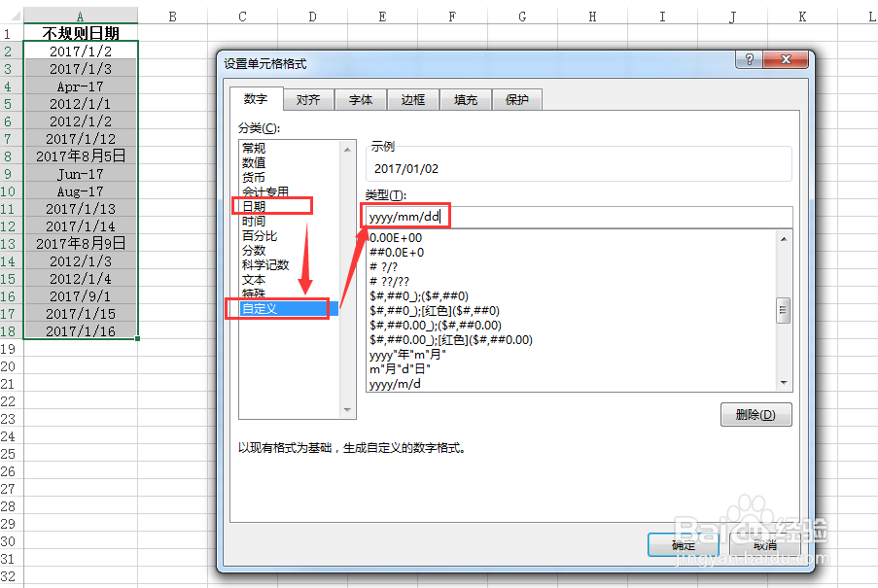Image resolution: width=878 pixels, height=588 pixels.
Task: Choose the 会计专用 category
Action: (x=265, y=191)
